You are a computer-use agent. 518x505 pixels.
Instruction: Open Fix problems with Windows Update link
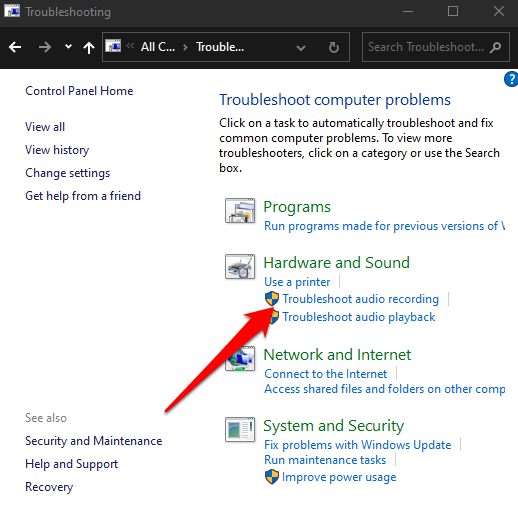tap(358, 445)
